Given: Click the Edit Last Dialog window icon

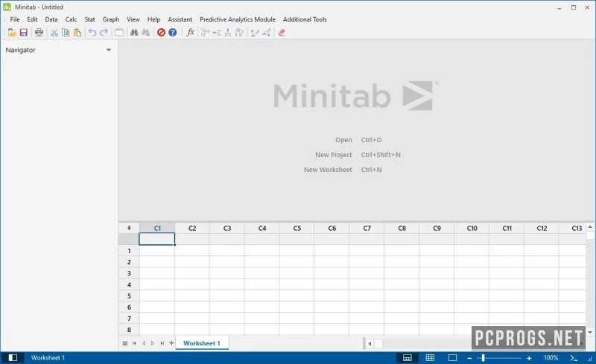Looking at the screenshot, I should 119,33.
